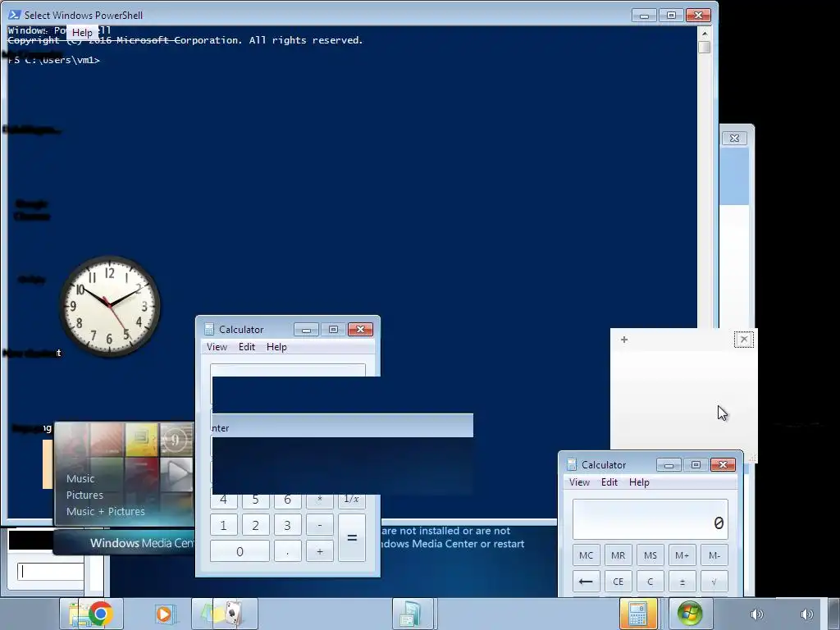This screenshot has height=630, width=840.
Task: Click the analog clock gadget
Action: click(110, 307)
